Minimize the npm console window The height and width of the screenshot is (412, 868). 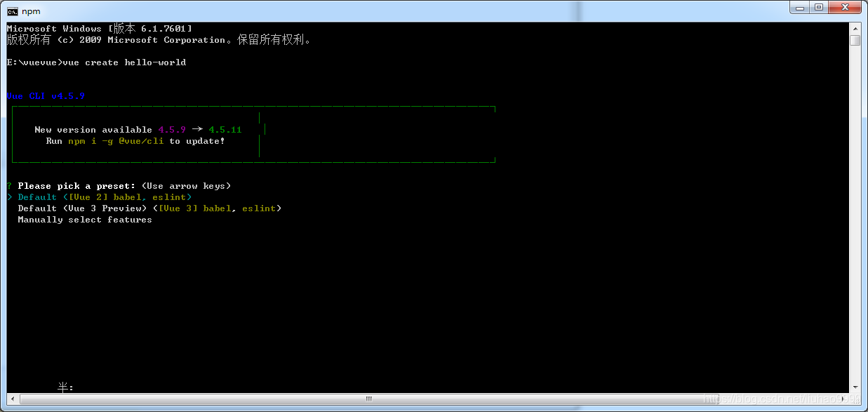click(799, 8)
